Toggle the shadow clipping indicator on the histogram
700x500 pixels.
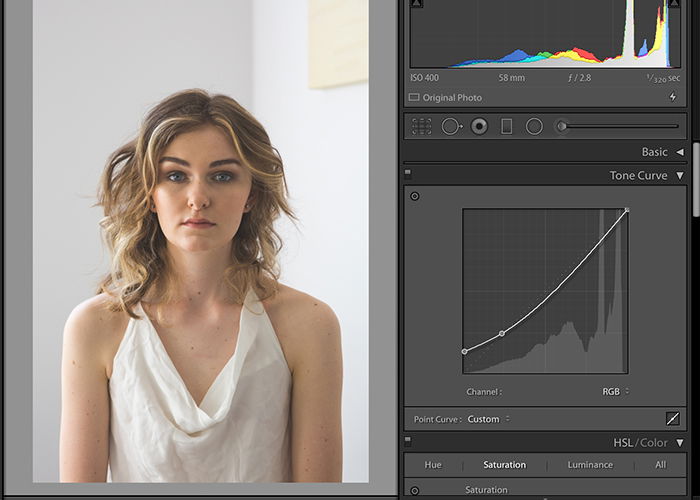416,3
